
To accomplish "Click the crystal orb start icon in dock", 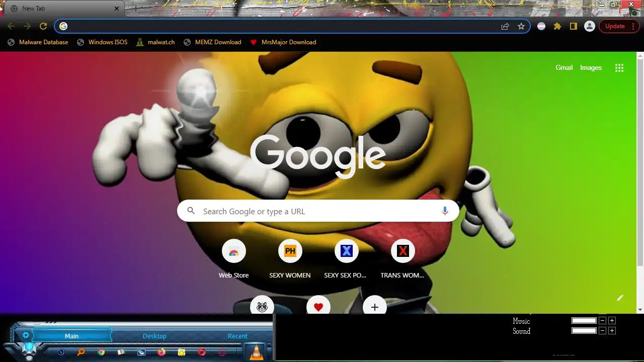I will coord(29,348).
